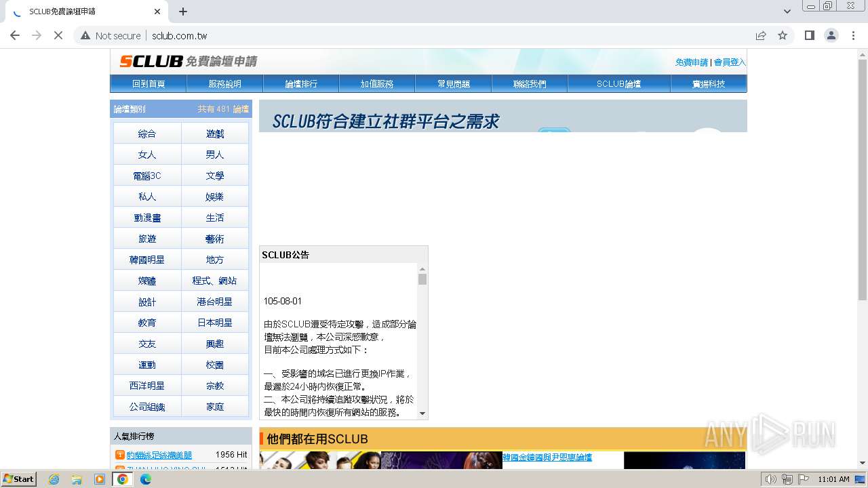Select the 娛樂 forum category
This screenshot has height=488, width=868.
click(215, 197)
